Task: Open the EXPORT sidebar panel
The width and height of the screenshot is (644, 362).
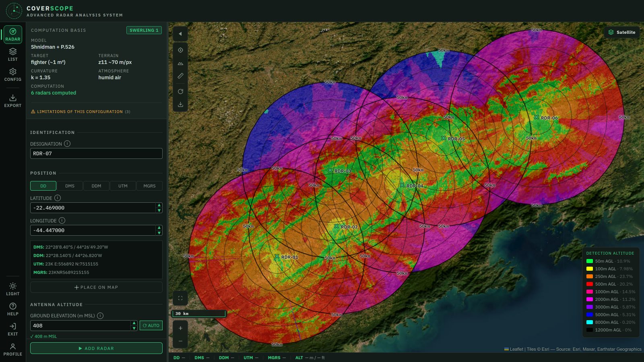Action: [x=13, y=101]
